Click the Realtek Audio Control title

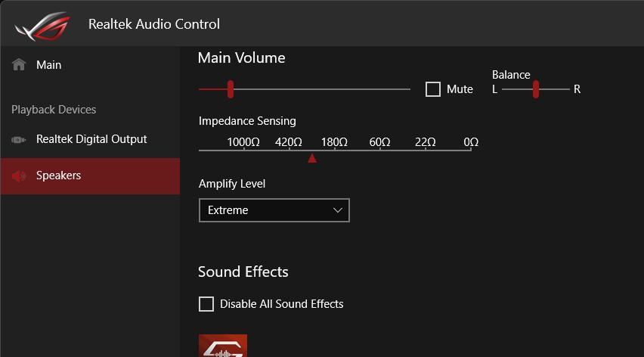[x=154, y=24]
